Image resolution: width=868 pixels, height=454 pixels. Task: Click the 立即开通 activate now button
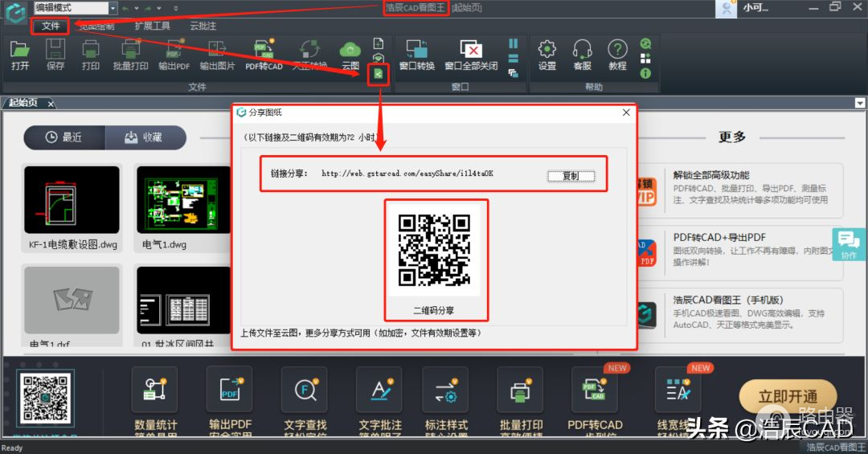788,396
